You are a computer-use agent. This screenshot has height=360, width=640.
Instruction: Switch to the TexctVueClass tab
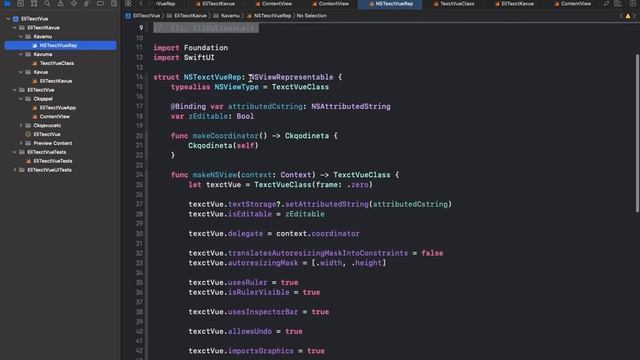coord(453,4)
